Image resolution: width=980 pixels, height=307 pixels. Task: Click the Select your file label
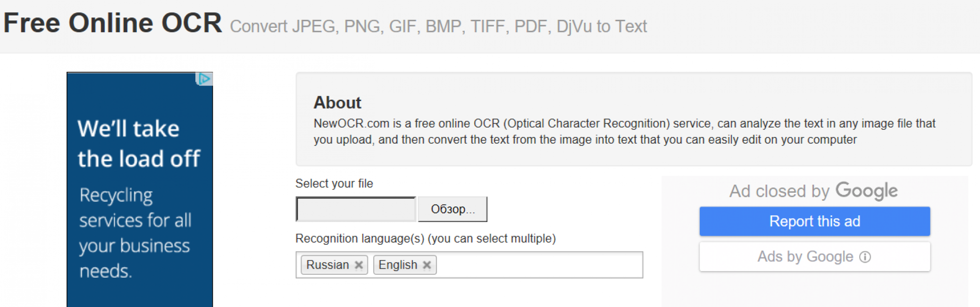pos(334,183)
